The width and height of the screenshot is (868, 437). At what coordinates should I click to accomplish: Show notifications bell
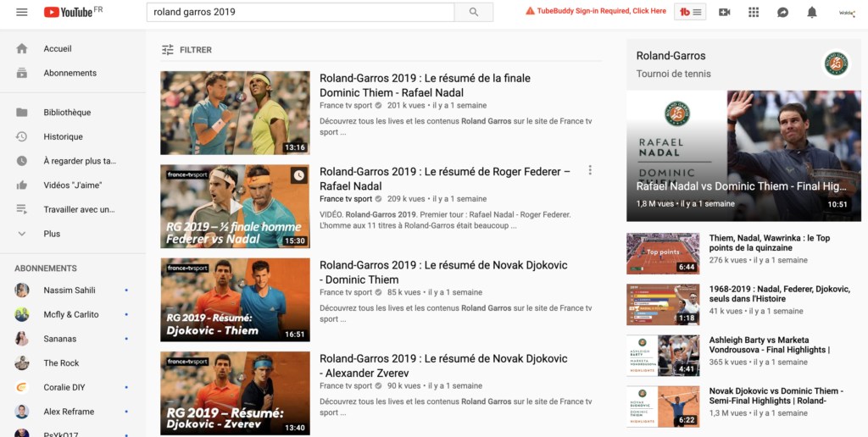[x=812, y=12]
